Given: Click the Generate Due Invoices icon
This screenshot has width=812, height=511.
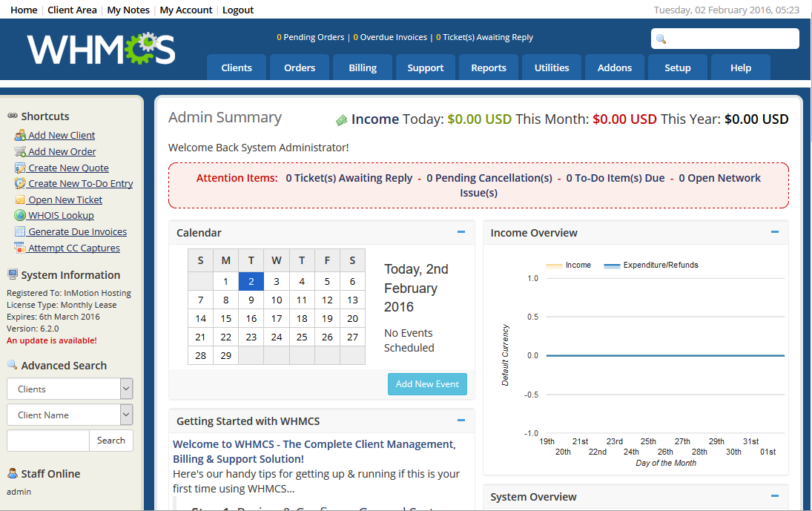Looking at the screenshot, I should pyautogui.click(x=20, y=232).
